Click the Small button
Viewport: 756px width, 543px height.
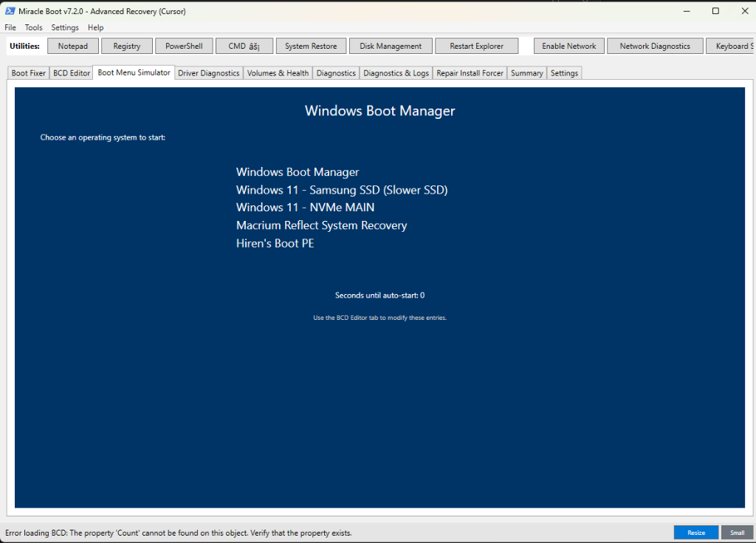737,532
